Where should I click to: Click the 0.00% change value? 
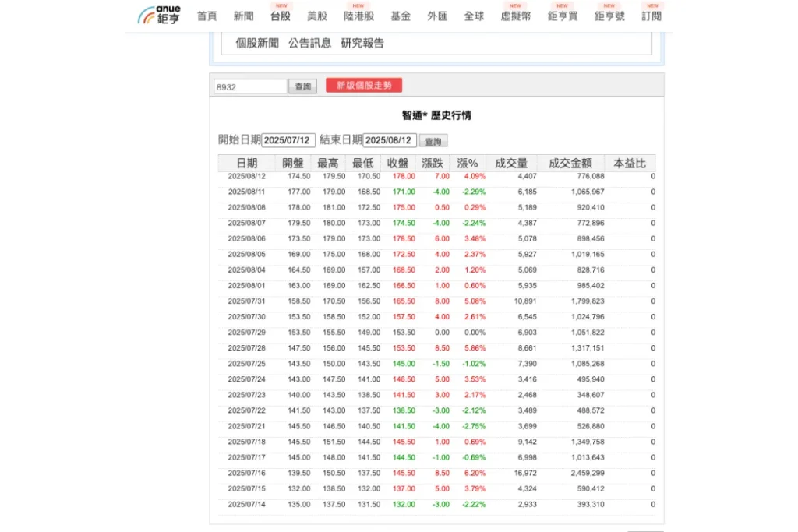tap(475, 333)
